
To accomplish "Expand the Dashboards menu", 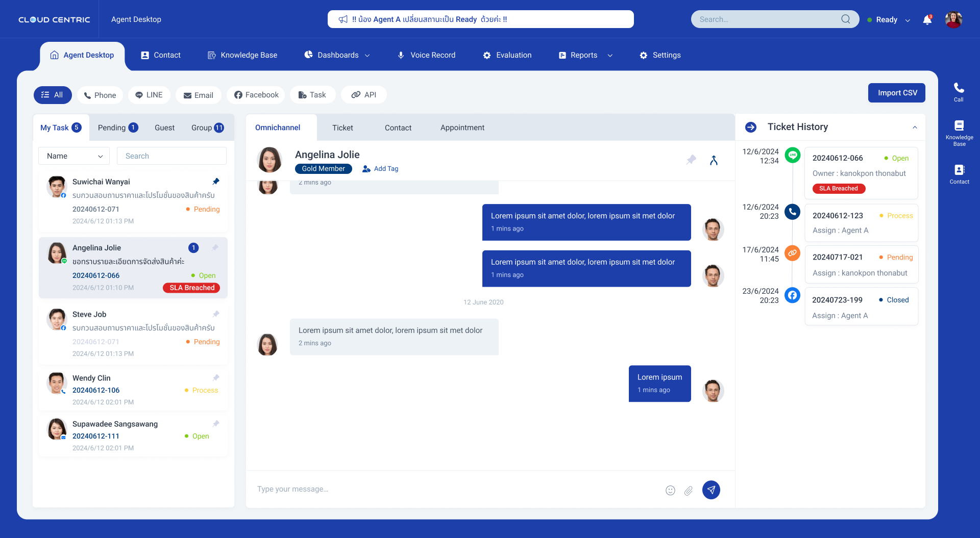I will (337, 55).
